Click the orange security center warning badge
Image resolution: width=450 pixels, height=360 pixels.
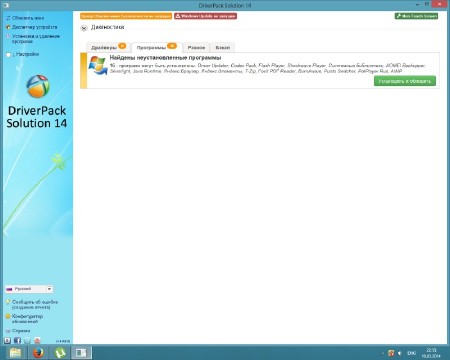(126, 16)
